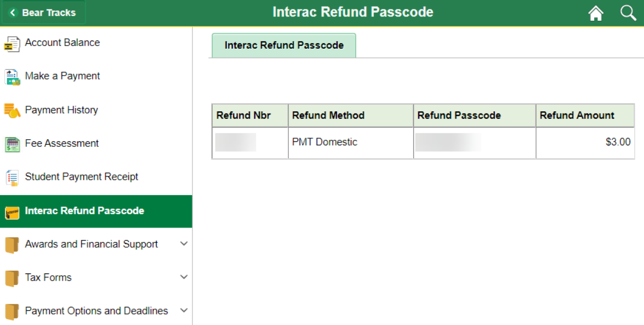Click the Make a Payment icon
The width and height of the screenshot is (644, 325).
(12, 77)
